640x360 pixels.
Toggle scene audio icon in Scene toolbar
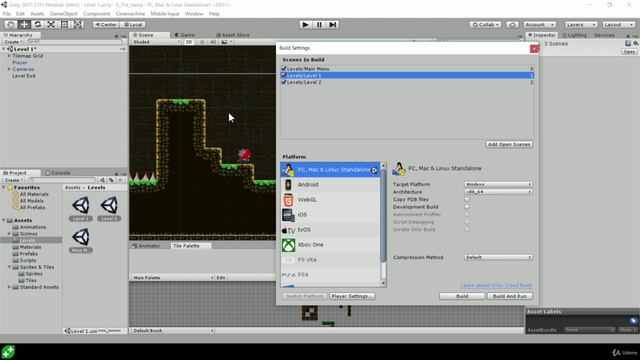coord(213,42)
